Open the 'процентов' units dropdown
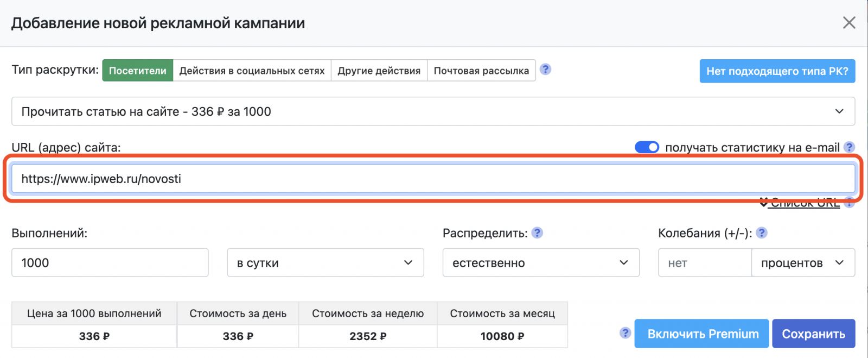868x358 pixels. 802,263
